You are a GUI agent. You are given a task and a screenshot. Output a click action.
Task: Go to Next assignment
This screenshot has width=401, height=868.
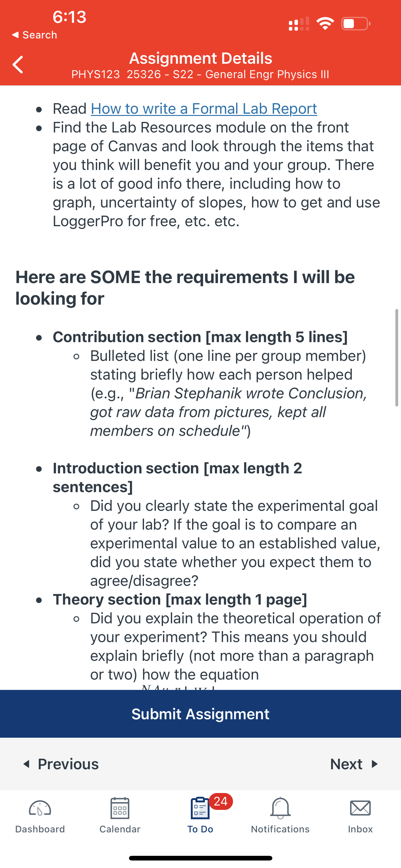354,764
